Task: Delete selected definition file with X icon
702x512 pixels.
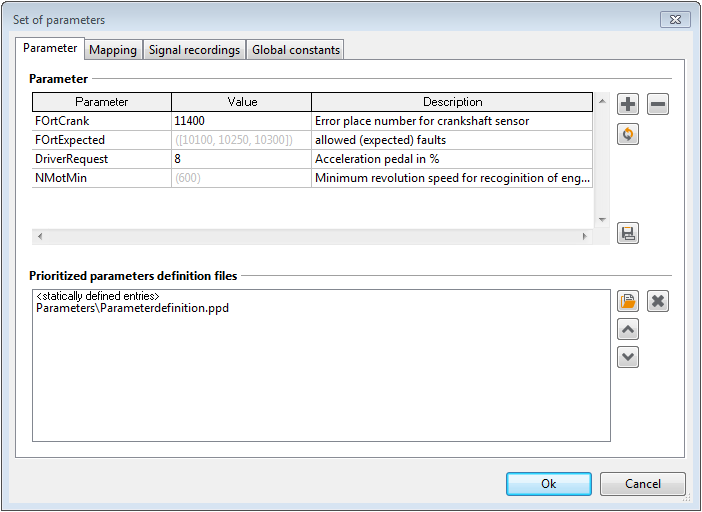Action: [658, 301]
